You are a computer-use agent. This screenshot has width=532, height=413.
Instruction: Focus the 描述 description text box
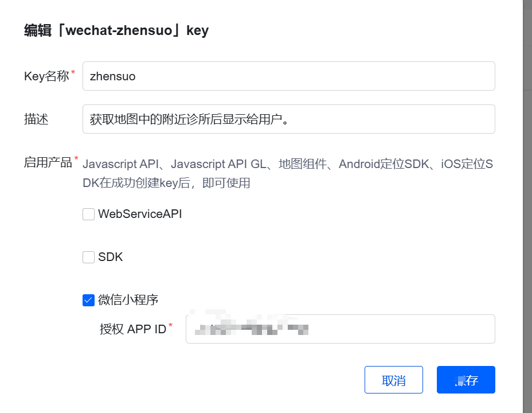coord(288,119)
